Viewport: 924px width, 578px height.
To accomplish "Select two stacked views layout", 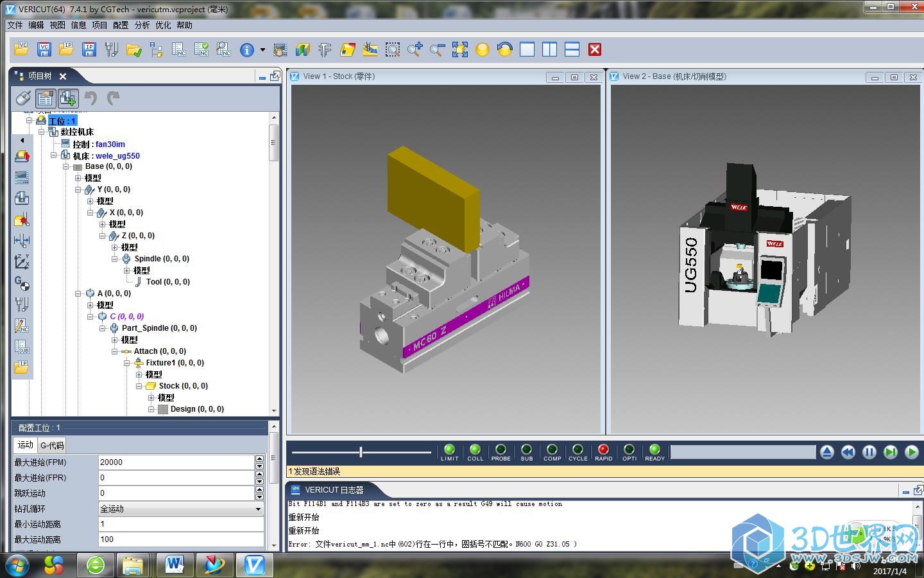I will tap(572, 49).
